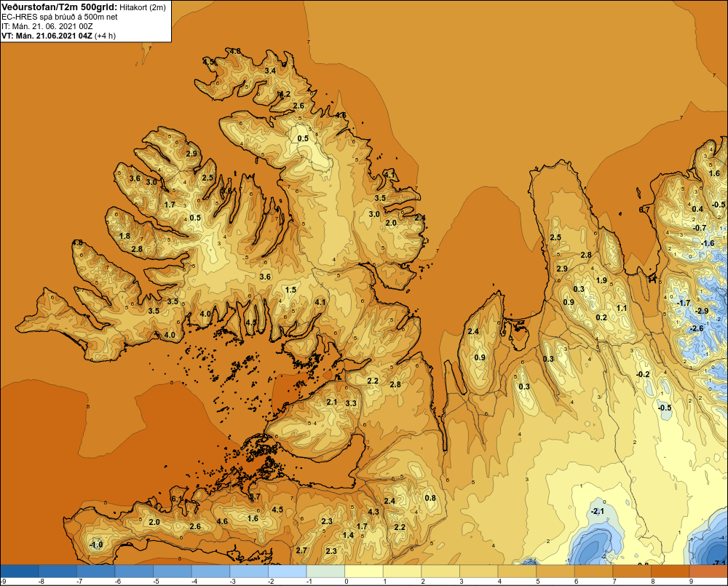Image resolution: width=728 pixels, height=586 pixels.
Task: Select legend color between 4 and 5
Action: point(517,571)
